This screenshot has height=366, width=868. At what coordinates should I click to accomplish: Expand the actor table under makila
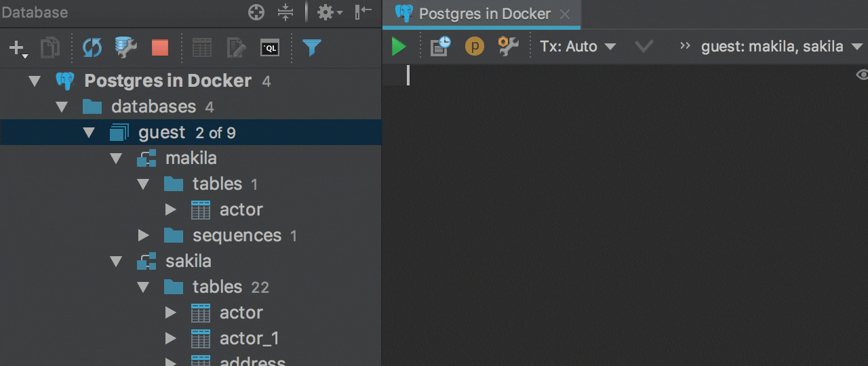coord(170,210)
